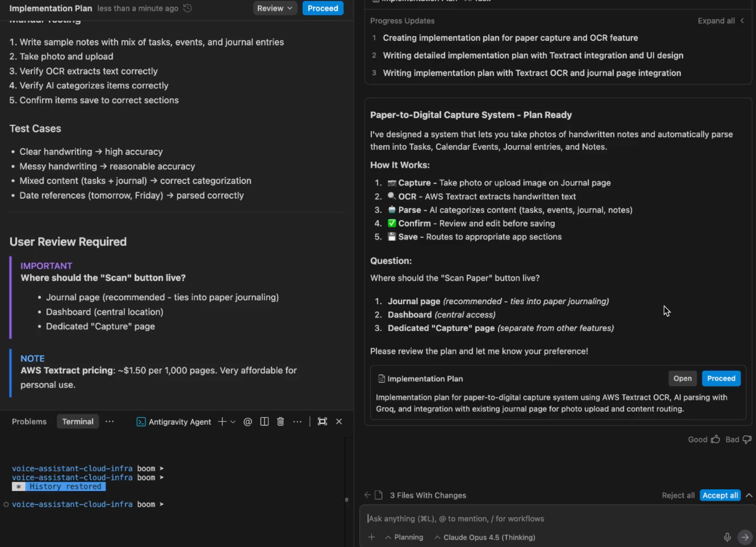This screenshot has height=547, width=756.
Task: Click the send arrow button
Action: pos(745,537)
